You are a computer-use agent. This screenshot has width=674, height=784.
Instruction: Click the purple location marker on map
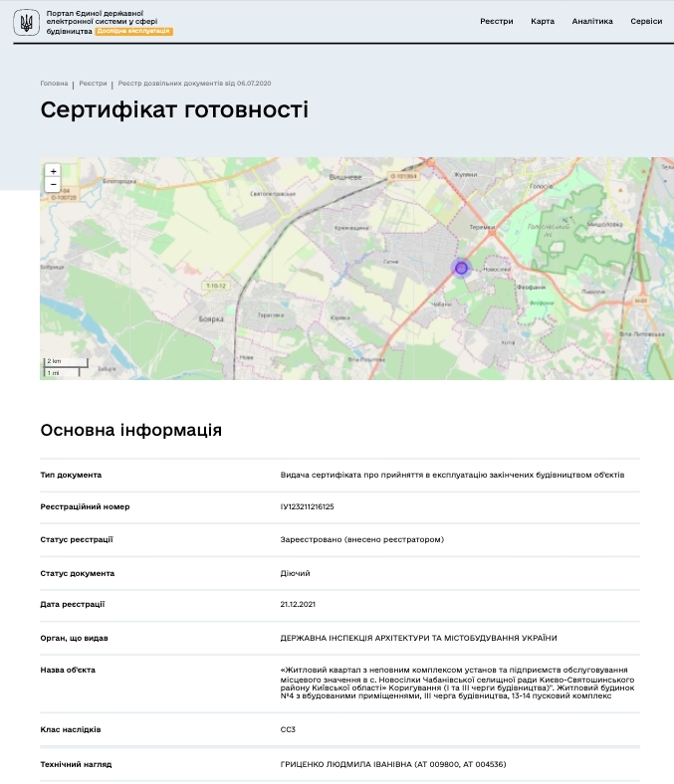tap(461, 269)
